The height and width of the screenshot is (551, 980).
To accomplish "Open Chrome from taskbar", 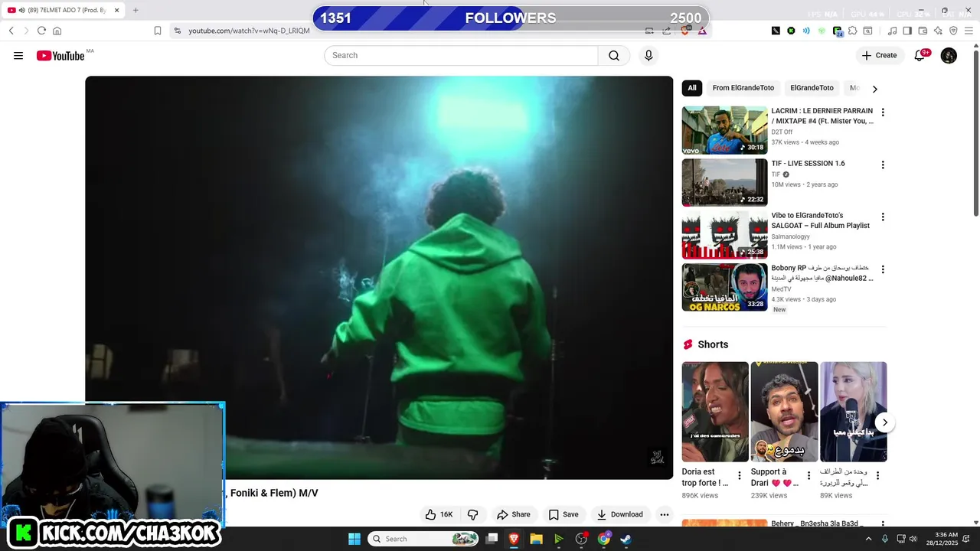I will (x=604, y=539).
